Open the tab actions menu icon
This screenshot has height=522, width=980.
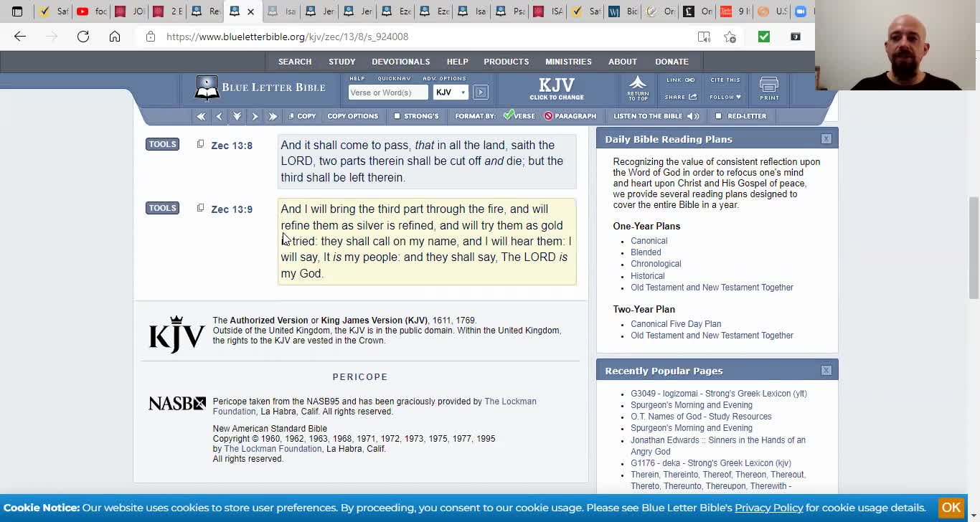pyautogui.click(x=17, y=11)
